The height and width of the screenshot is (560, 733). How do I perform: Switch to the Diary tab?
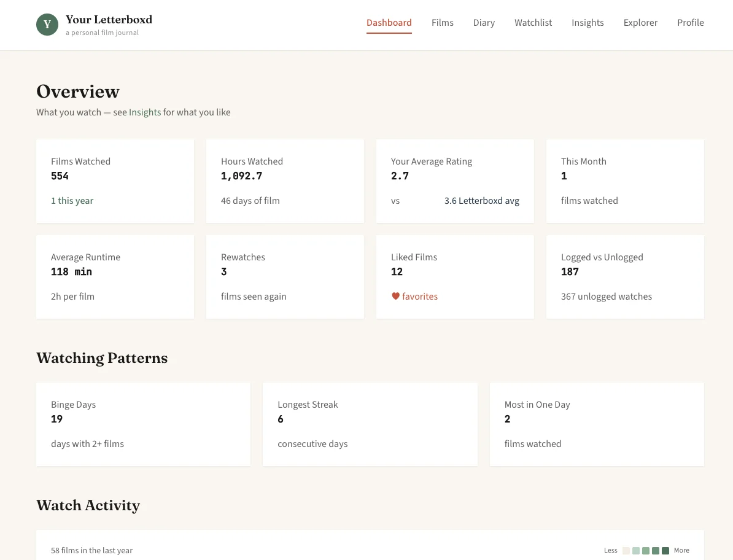pos(484,23)
